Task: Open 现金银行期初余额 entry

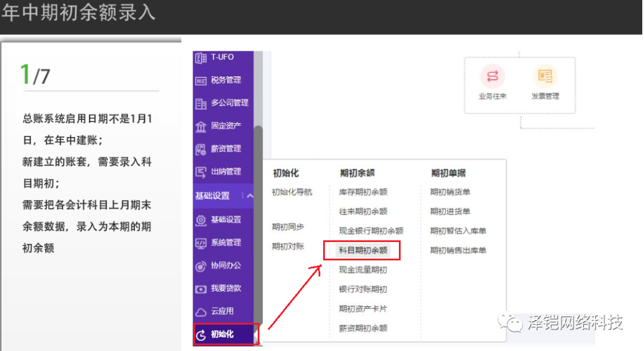Action: coord(371,231)
